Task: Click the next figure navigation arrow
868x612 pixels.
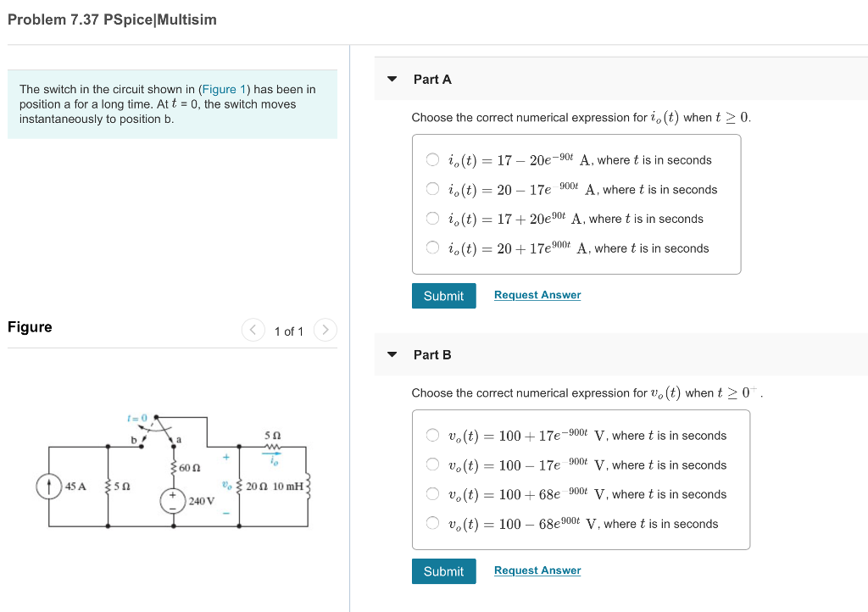Action: pyautogui.click(x=325, y=331)
